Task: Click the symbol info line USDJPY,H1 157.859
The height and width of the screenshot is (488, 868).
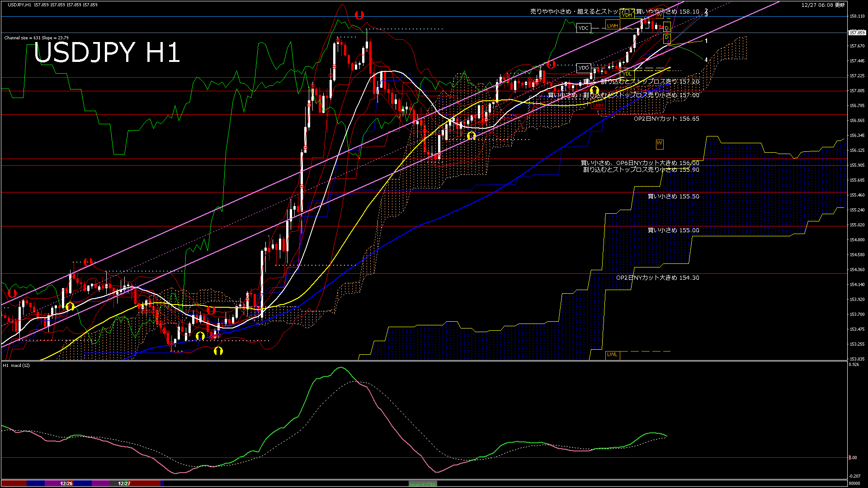Action: coord(52,5)
